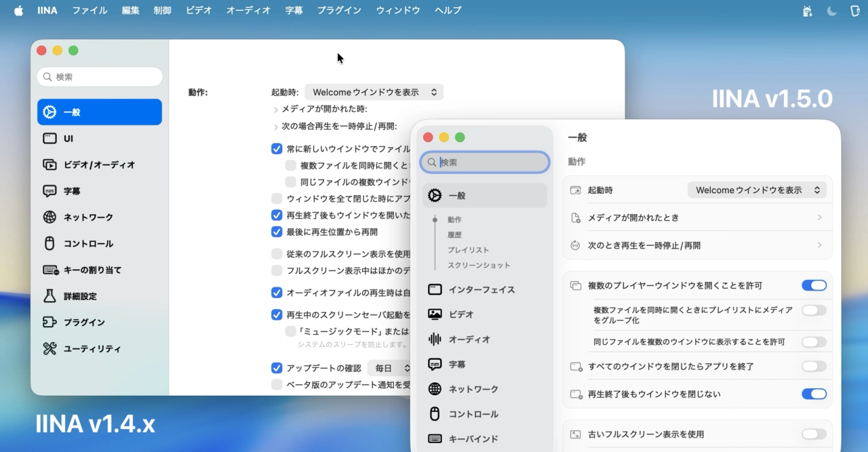868x452 pixels.
Task: Select オーディオ waveform icon in v1.5.0 sidebar
Action: tap(435, 339)
